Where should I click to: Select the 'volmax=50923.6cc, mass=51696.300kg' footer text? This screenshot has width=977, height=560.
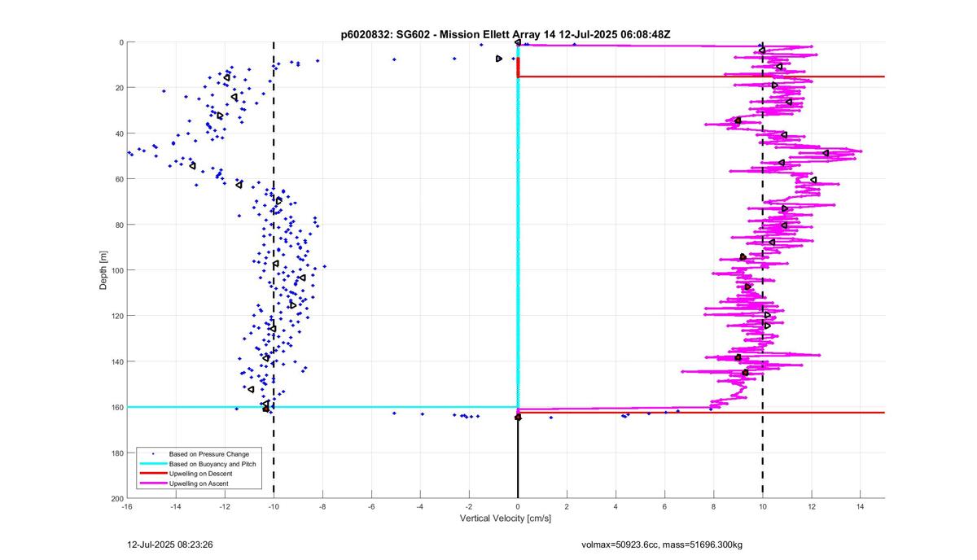tap(663, 543)
